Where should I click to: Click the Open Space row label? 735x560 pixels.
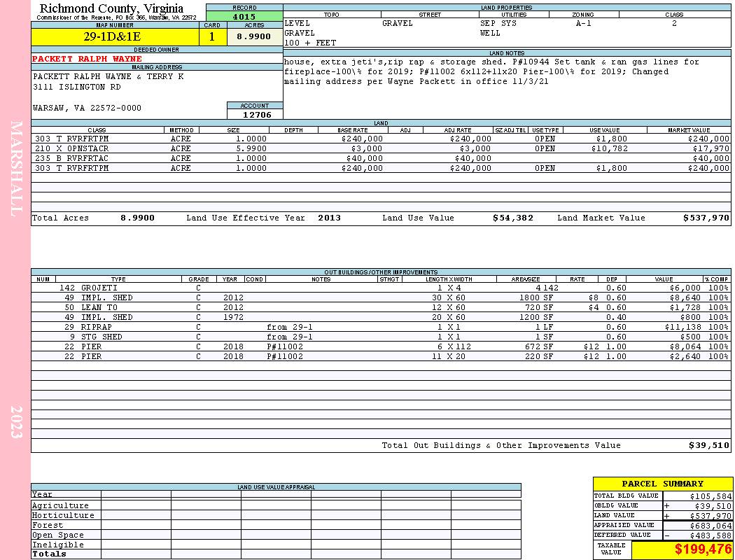coord(58,535)
